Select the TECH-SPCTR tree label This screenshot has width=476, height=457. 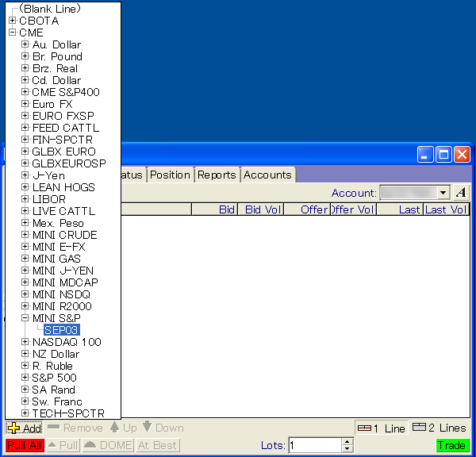coord(68,413)
